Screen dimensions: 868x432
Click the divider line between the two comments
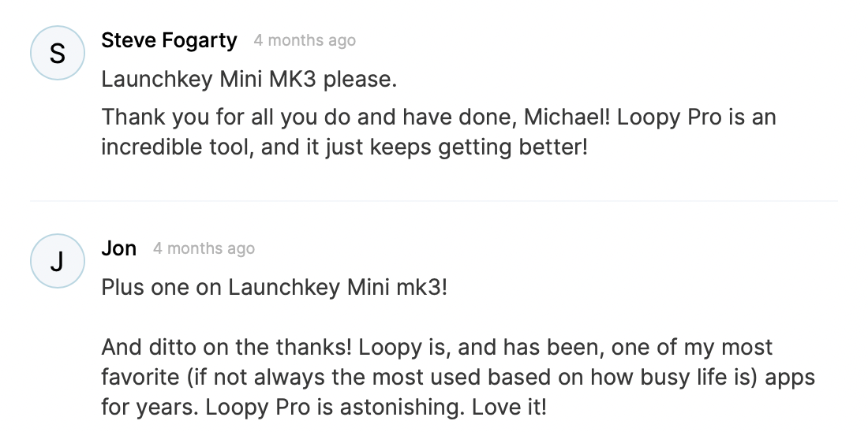tap(434, 200)
